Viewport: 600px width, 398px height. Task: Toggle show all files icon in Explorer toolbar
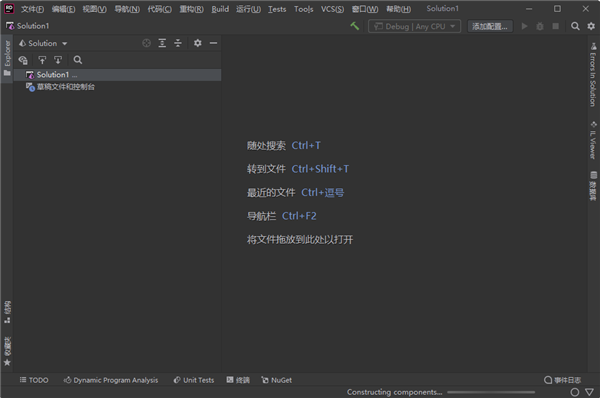[x=23, y=60]
